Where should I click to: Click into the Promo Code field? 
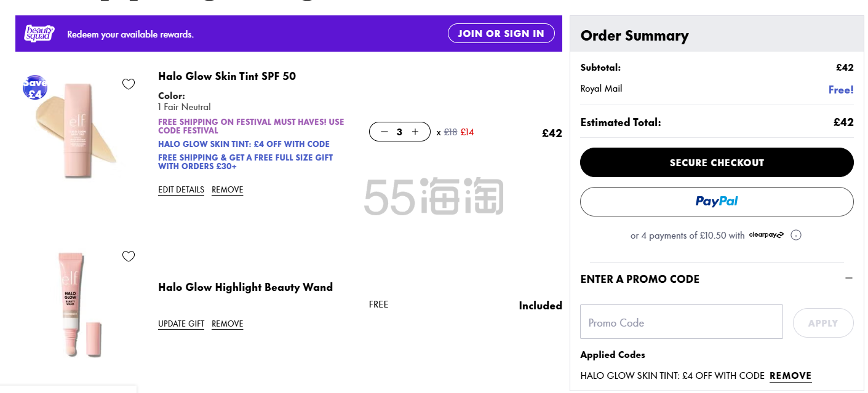click(681, 322)
